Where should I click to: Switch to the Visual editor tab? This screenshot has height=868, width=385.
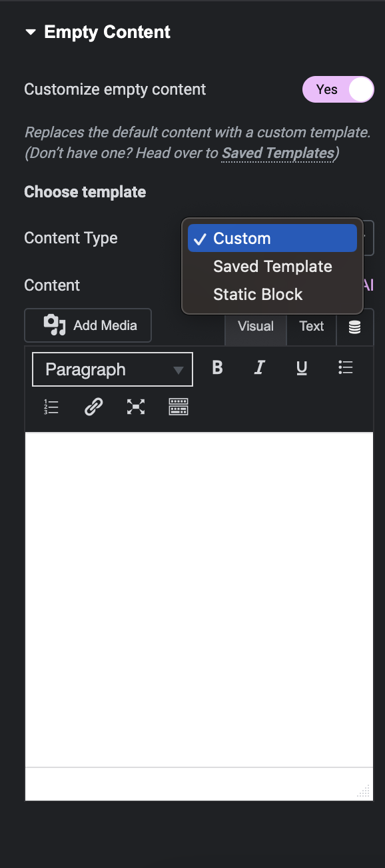coord(256,327)
